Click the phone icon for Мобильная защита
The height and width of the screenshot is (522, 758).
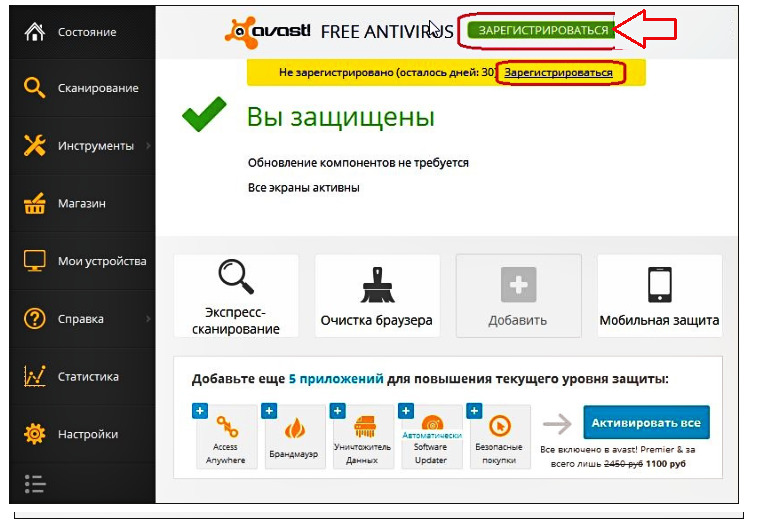[660, 285]
